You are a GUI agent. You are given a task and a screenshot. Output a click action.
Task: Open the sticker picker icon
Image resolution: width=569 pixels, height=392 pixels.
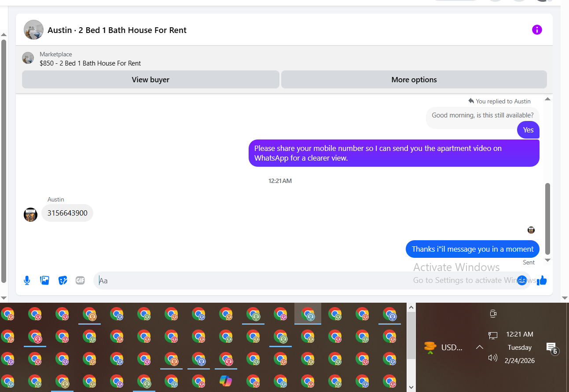pyautogui.click(x=62, y=280)
